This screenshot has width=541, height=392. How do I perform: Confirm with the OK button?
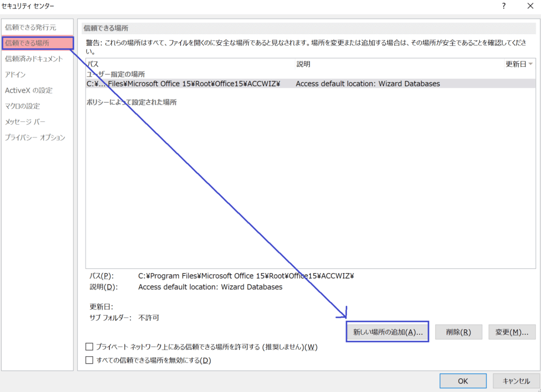(463, 381)
